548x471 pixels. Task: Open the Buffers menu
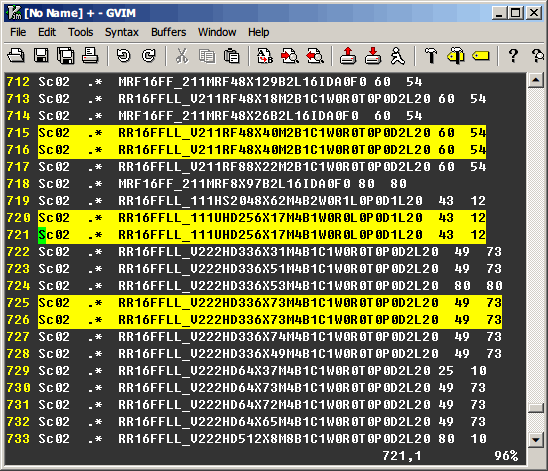click(x=168, y=32)
